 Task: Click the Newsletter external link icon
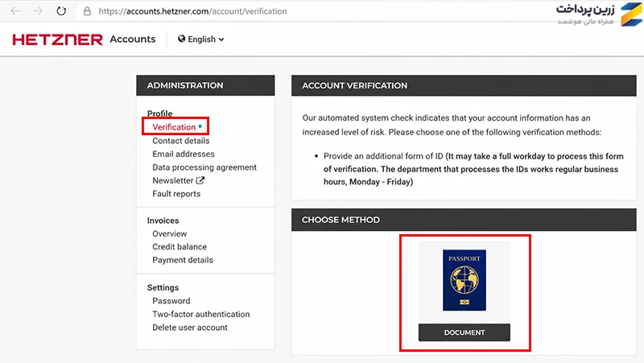click(200, 180)
